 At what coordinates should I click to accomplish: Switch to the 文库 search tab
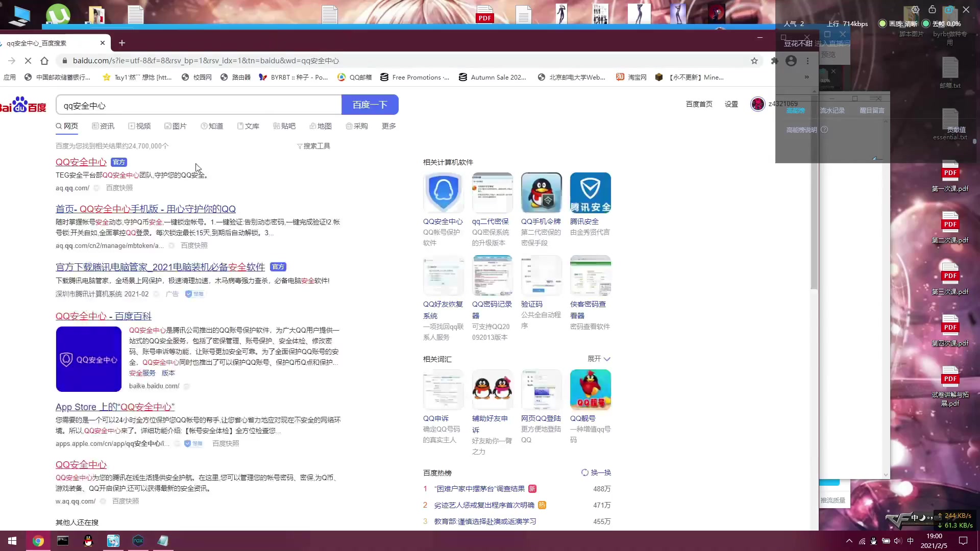(248, 126)
